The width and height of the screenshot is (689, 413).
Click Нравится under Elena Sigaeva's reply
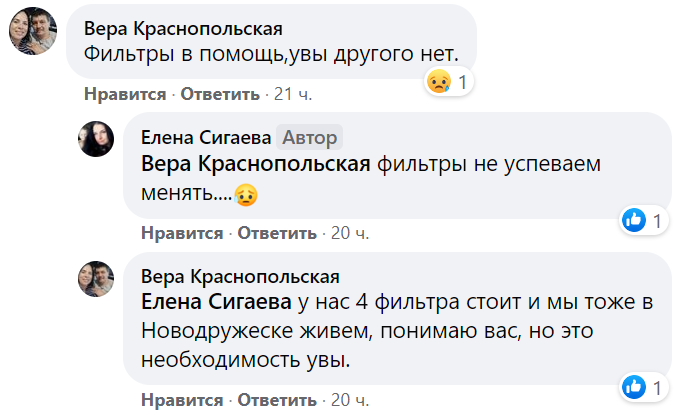[x=181, y=233]
